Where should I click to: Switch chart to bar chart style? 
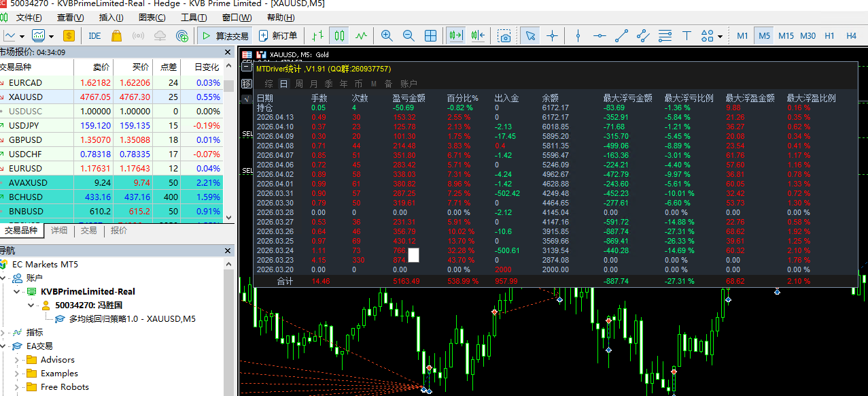(317, 35)
